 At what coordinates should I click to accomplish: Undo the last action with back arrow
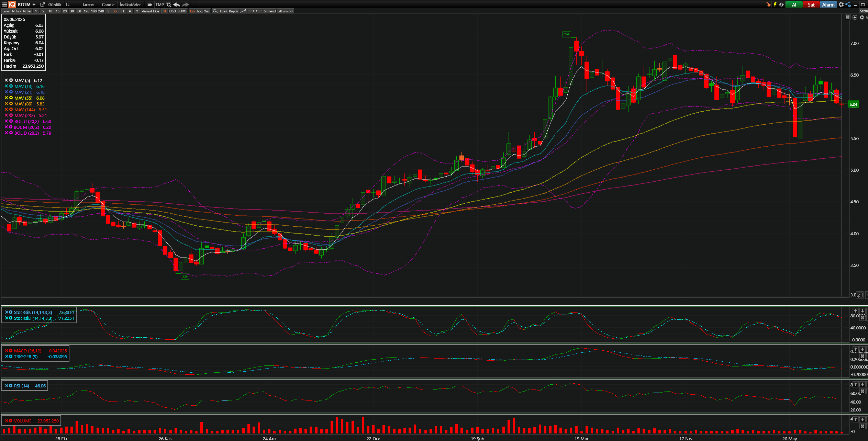[177, 4]
